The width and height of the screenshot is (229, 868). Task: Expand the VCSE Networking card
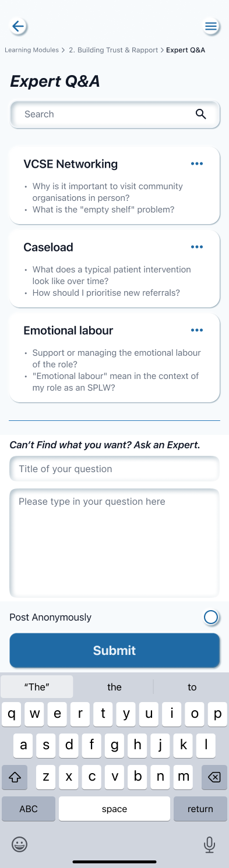click(115, 185)
